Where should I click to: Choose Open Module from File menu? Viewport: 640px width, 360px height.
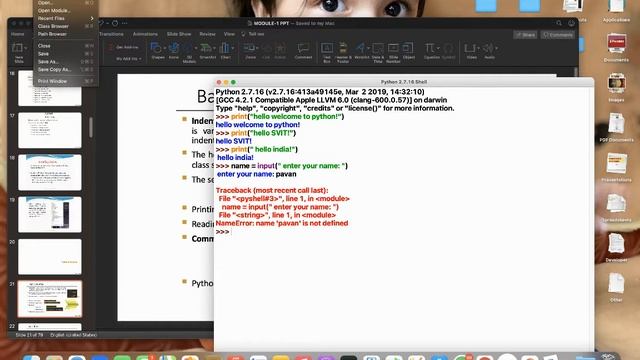click(x=65, y=10)
